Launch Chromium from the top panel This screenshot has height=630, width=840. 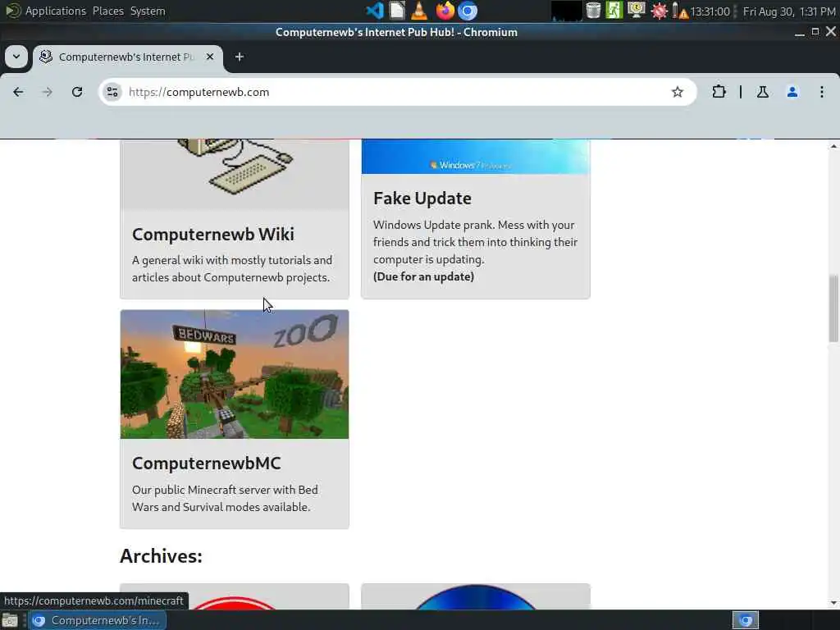point(468,11)
